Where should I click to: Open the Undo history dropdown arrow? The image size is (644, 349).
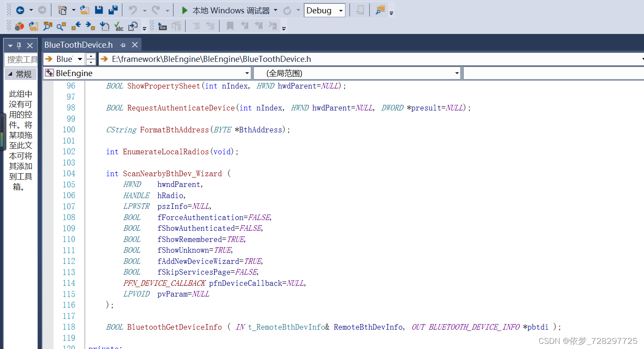coord(144,10)
